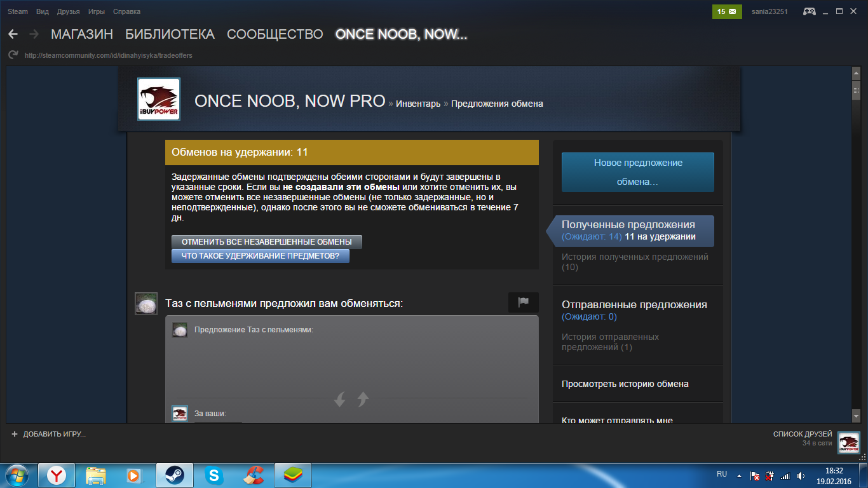Create a trade with Новое предложение обмена
The image size is (868, 488).
click(638, 172)
